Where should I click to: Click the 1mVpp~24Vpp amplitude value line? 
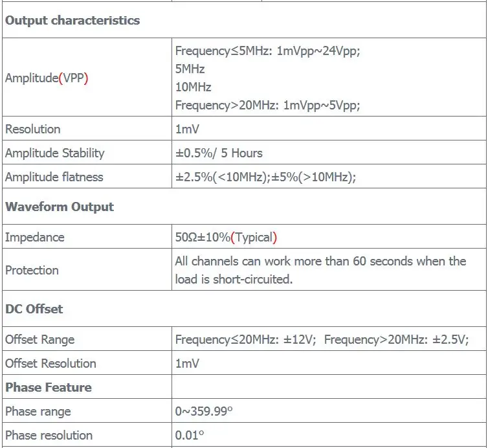point(267,50)
